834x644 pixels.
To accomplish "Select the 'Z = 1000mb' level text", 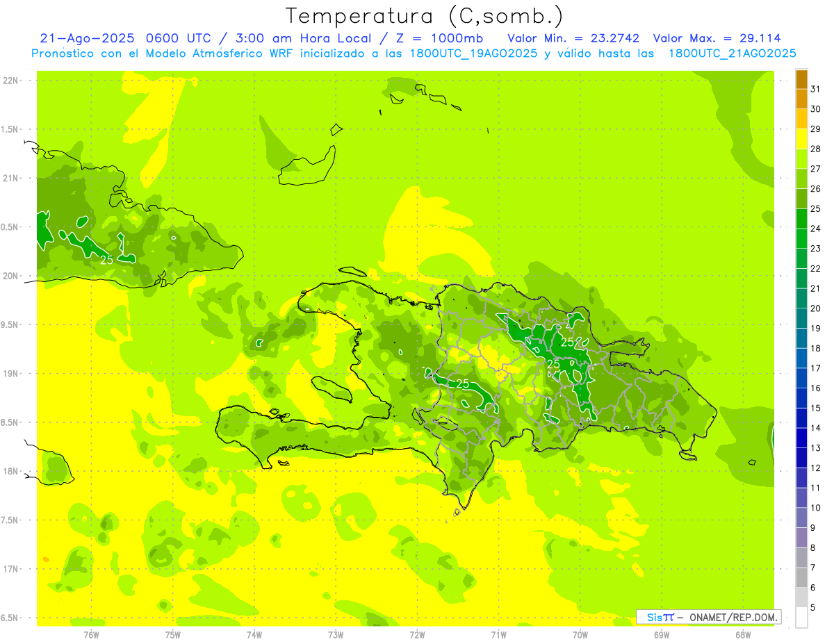I will click(x=439, y=38).
